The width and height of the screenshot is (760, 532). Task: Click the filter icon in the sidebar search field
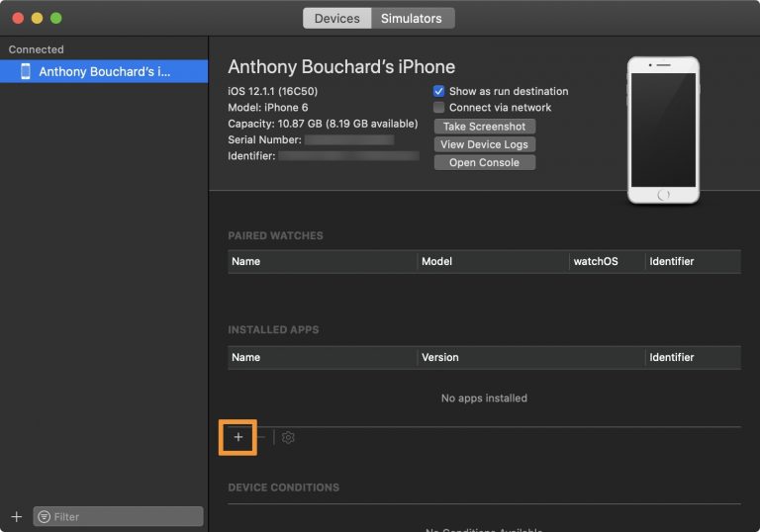click(45, 516)
